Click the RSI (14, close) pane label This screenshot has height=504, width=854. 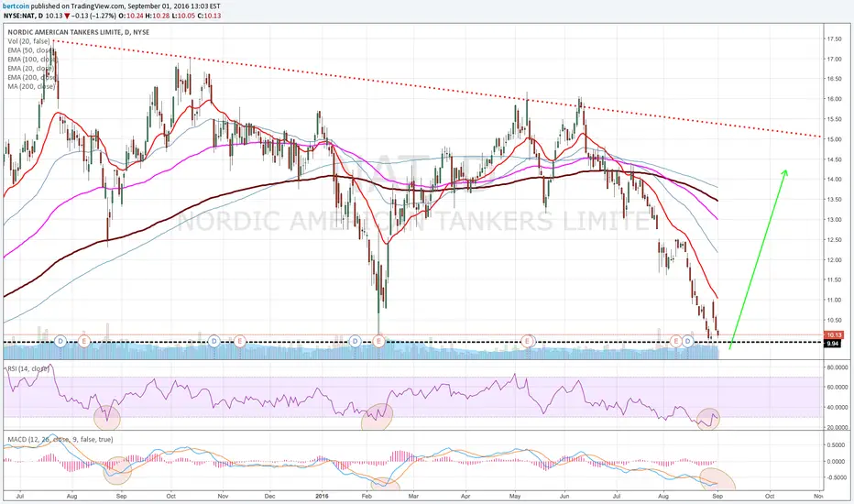pos(27,369)
